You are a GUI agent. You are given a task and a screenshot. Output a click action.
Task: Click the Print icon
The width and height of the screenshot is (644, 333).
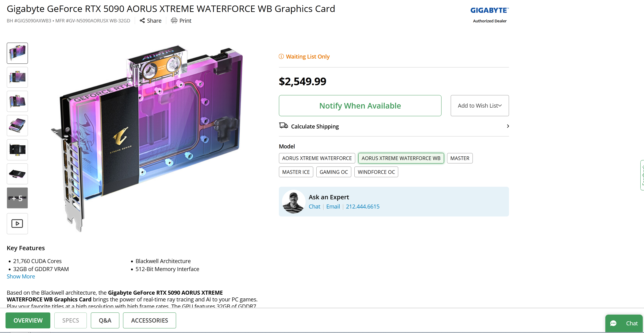(174, 21)
